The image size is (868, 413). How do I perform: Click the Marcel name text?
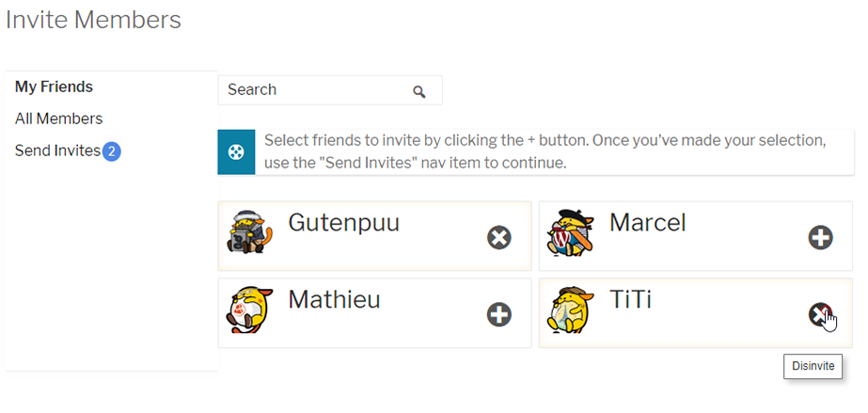pyautogui.click(x=648, y=223)
